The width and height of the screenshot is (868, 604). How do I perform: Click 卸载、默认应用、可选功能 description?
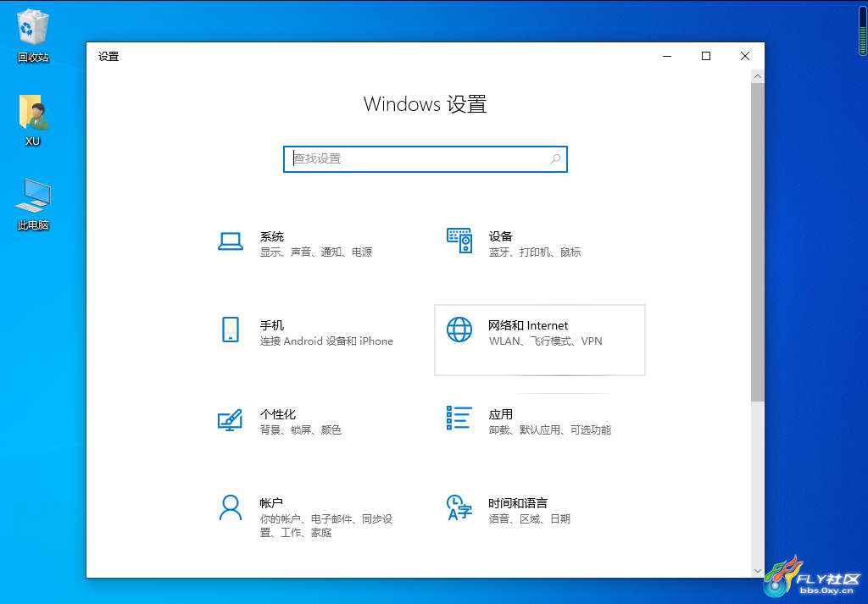[x=549, y=429]
